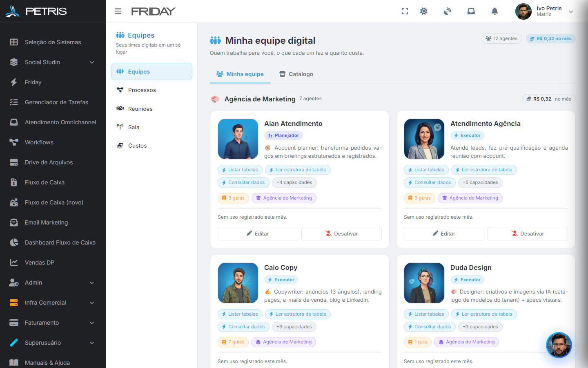Click +5 capacidades on Atendimento Agência card
The image size is (588, 368).
pyautogui.click(x=480, y=182)
